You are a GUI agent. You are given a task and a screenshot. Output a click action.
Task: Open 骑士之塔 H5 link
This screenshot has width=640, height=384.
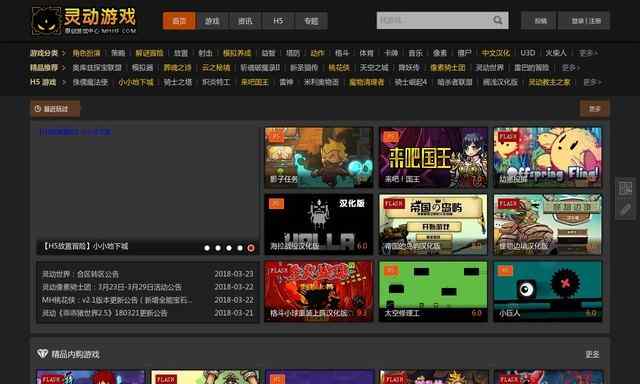click(x=178, y=82)
